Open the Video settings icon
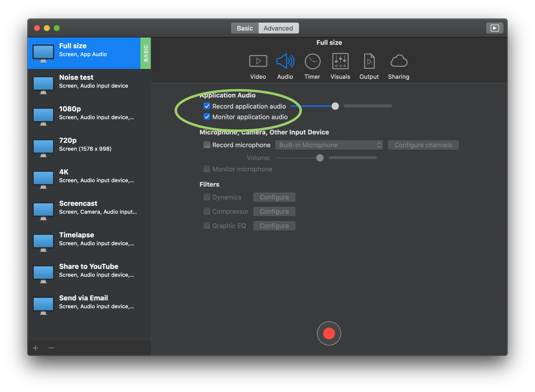Screen dimensions: 535x392 tap(258, 61)
